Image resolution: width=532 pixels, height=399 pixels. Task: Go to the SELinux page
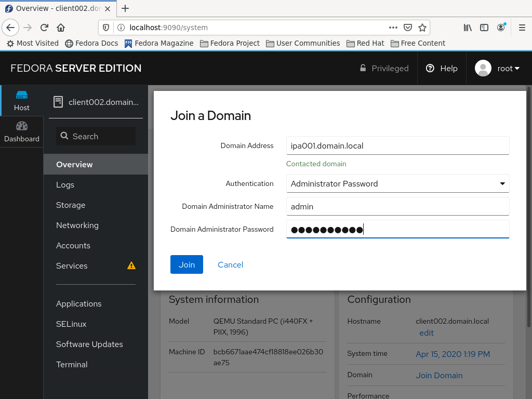pyautogui.click(x=96, y=324)
